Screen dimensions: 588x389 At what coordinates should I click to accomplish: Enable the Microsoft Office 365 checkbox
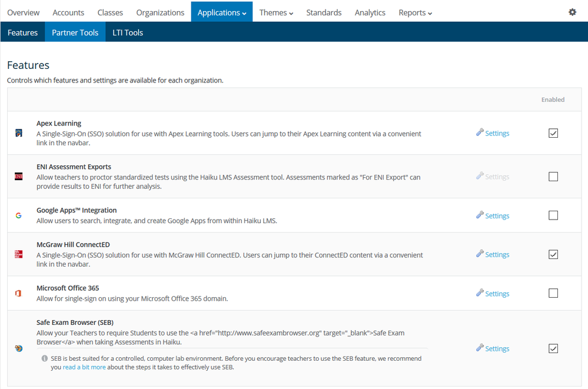pos(553,293)
